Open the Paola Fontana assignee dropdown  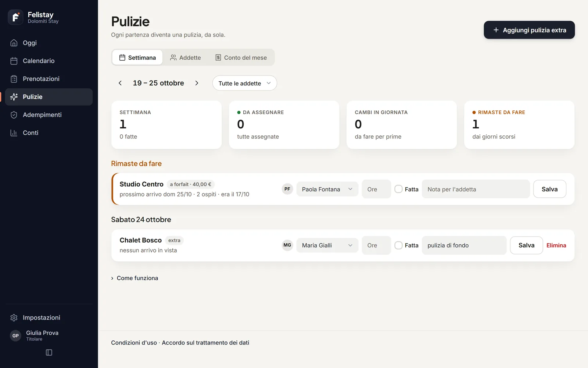coord(327,189)
